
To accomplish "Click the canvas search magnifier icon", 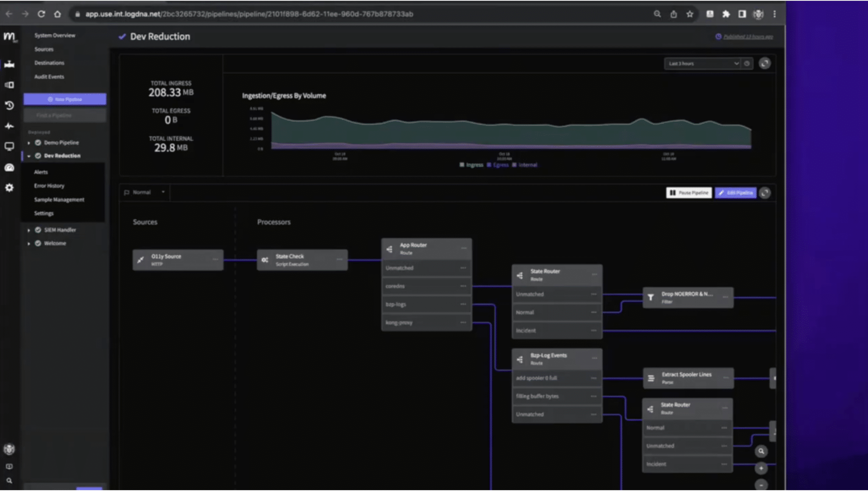I will (x=761, y=451).
